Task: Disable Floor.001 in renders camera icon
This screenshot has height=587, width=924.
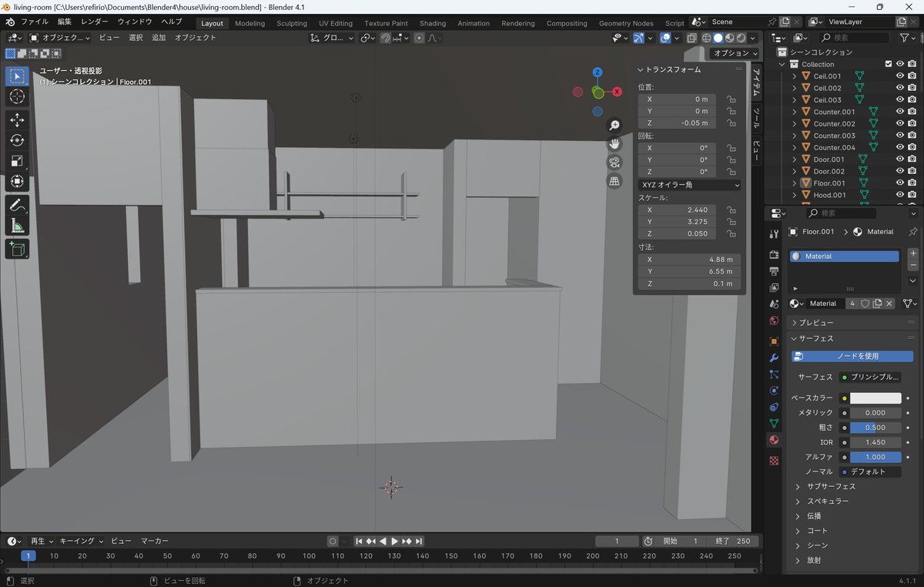Action: point(912,183)
